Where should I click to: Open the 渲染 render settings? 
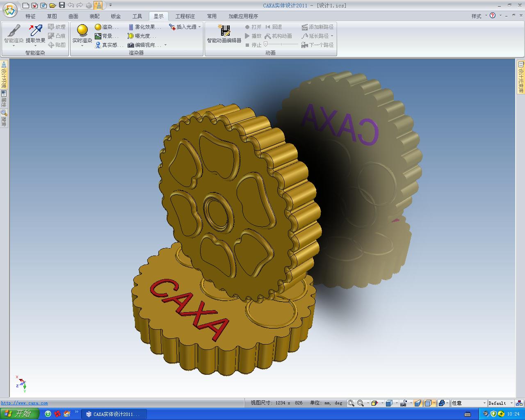pyautogui.click(x=107, y=27)
